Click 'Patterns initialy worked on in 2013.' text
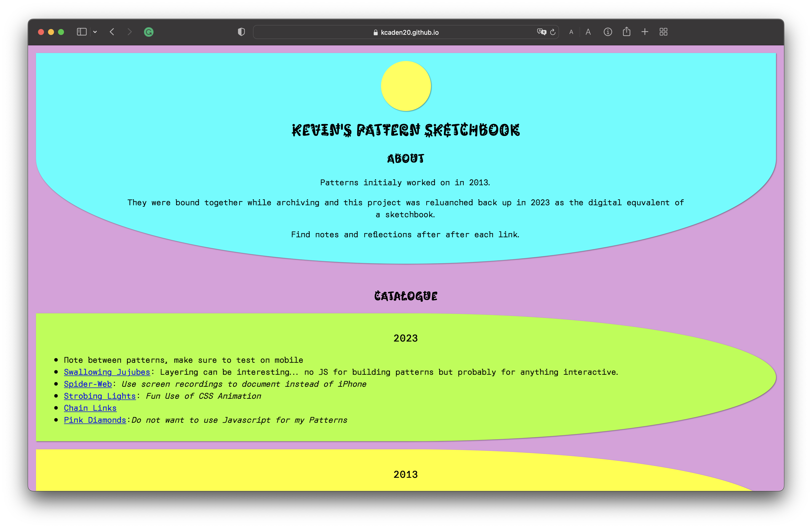 [405, 183]
